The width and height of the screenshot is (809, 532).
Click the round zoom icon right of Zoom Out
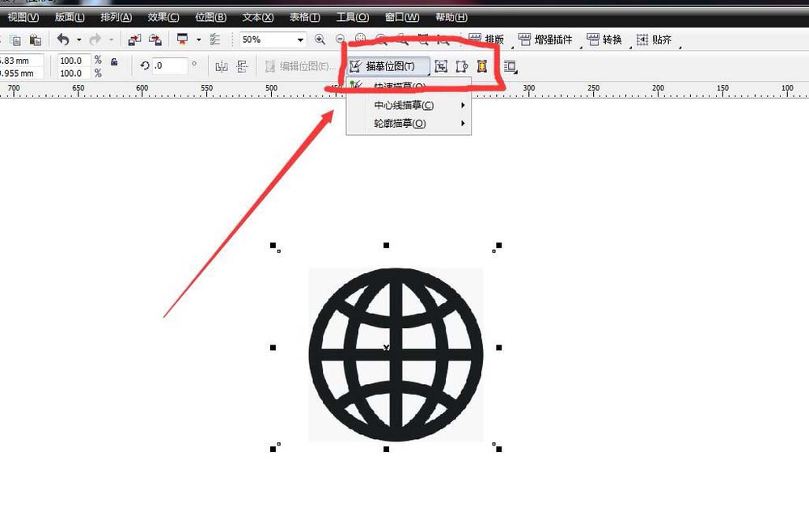tap(361, 39)
